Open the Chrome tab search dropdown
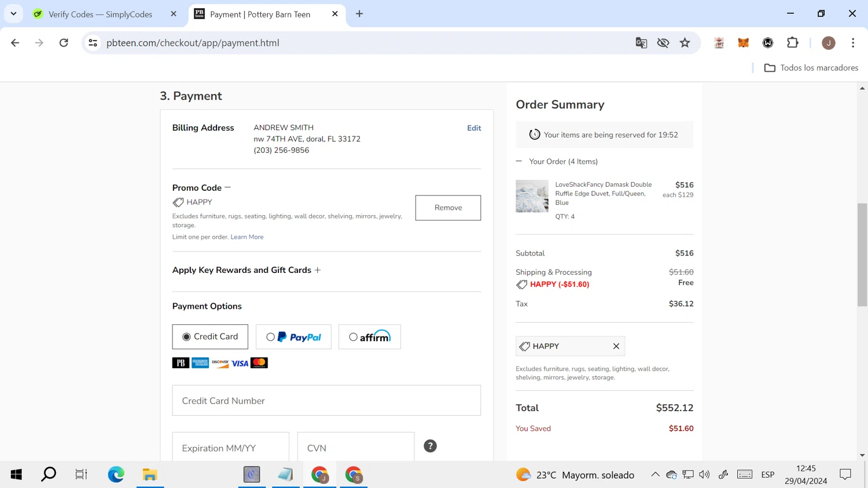Screen dimensions: 868x488 [13, 14]
